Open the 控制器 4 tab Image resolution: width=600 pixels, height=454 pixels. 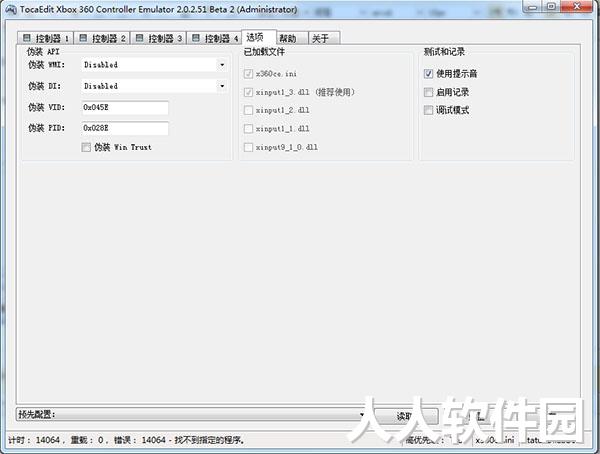[x=214, y=38]
